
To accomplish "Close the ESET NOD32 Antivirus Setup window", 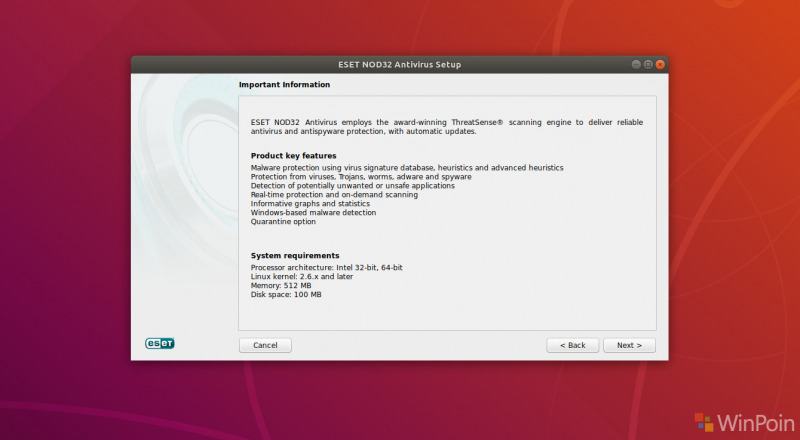I will (x=660, y=64).
